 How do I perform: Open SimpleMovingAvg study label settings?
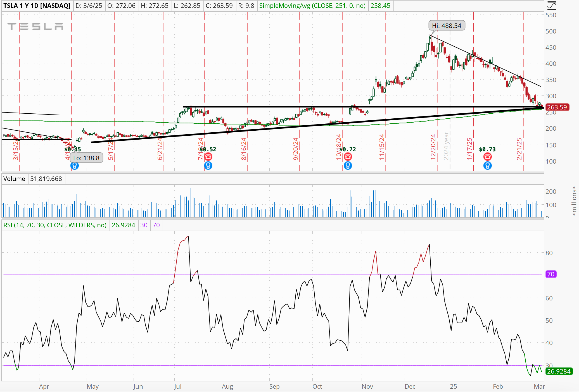312,6
